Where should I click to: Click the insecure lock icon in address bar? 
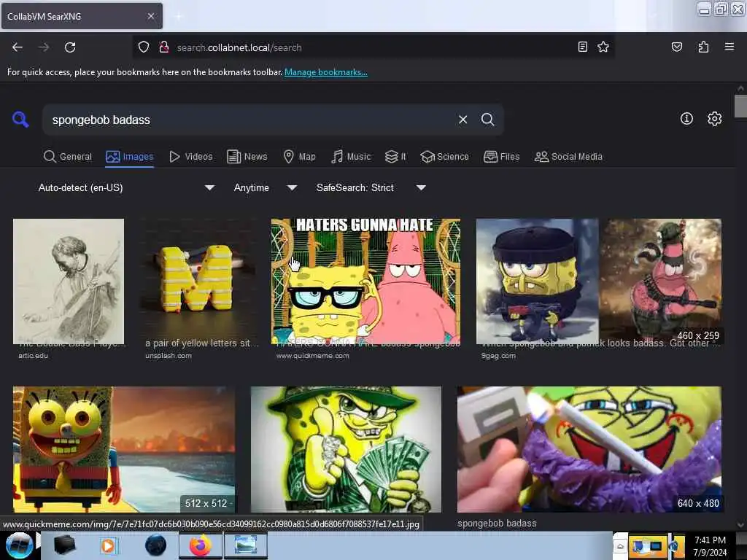click(164, 47)
